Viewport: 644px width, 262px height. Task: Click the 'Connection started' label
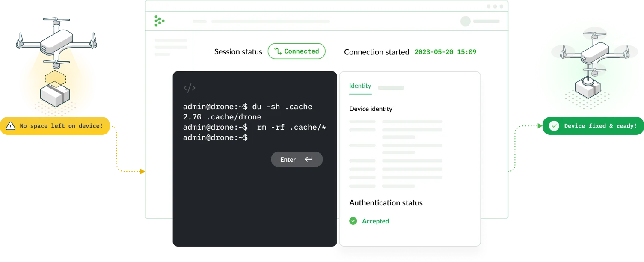(x=377, y=52)
